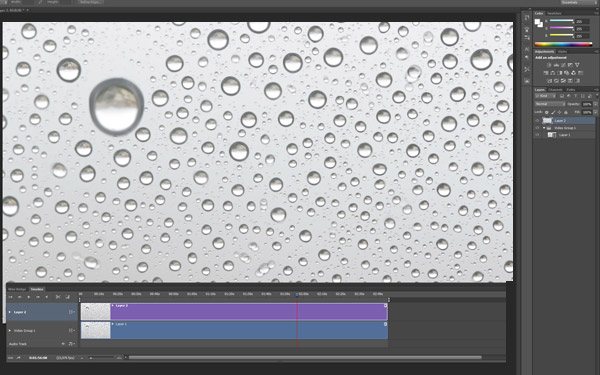The image size is (600, 375).
Task: Toggle lock all padlock icon
Action: point(566,112)
